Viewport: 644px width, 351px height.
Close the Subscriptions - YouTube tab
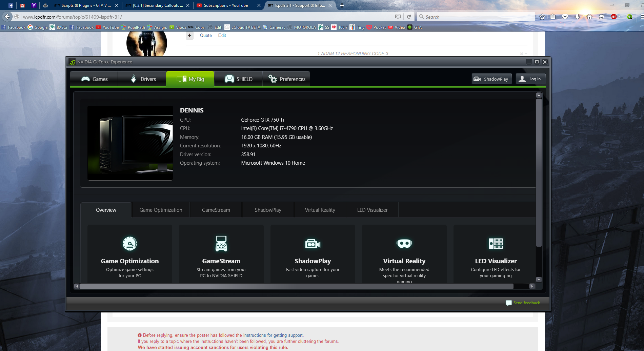(259, 5)
